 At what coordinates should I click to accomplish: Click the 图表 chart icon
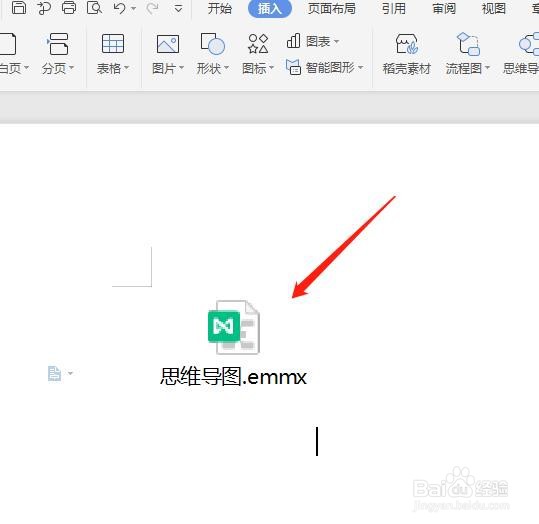tap(294, 41)
